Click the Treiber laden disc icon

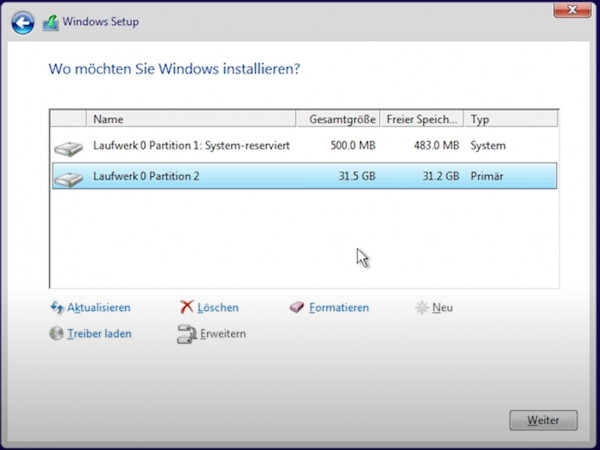[x=57, y=333]
